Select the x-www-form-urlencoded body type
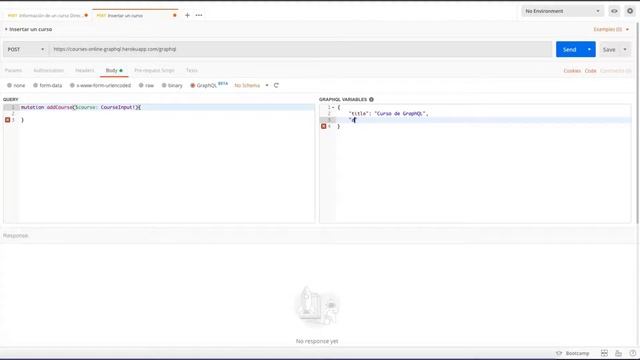This screenshot has height=360, width=640. tap(100, 85)
